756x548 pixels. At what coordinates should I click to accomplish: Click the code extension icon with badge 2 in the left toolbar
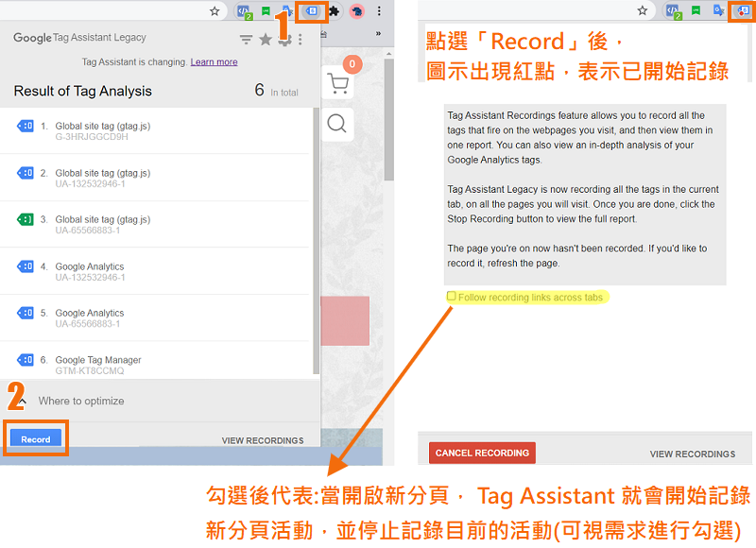[245, 11]
